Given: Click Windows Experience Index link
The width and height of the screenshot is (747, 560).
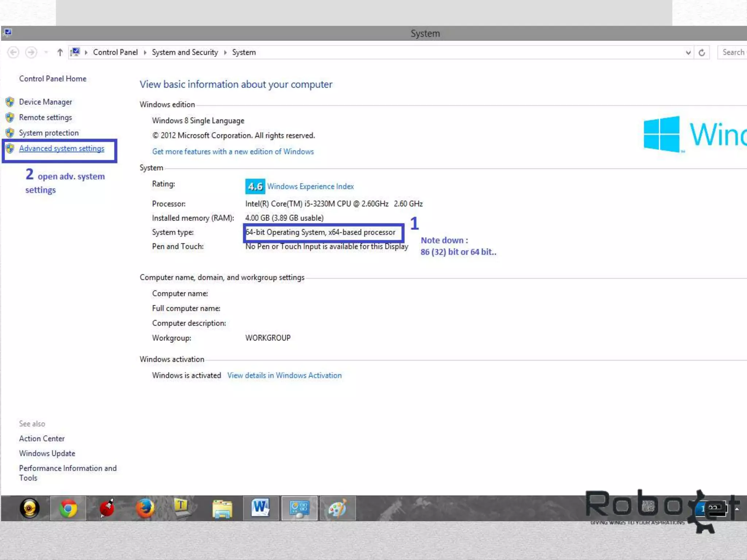Looking at the screenshot, I should 310,186.
